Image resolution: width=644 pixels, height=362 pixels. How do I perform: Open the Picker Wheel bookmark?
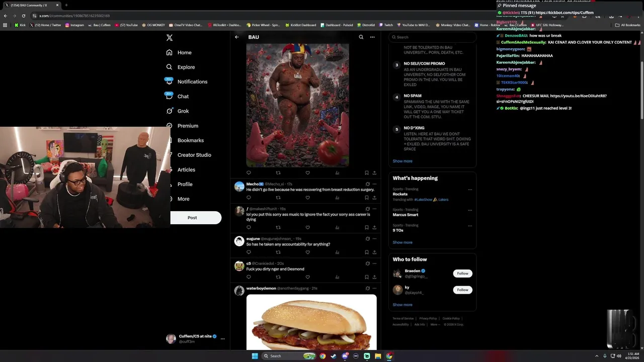pyautogui.click(x=263, y=25)
